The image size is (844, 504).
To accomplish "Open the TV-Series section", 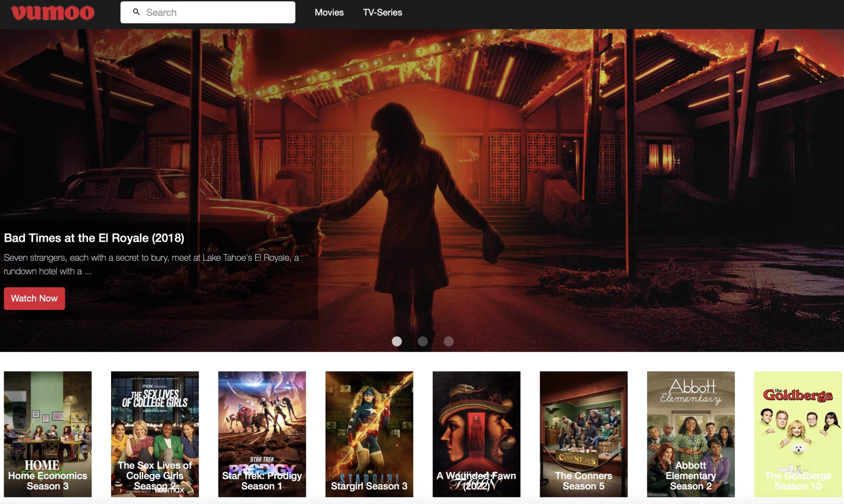I will [382, 12].
